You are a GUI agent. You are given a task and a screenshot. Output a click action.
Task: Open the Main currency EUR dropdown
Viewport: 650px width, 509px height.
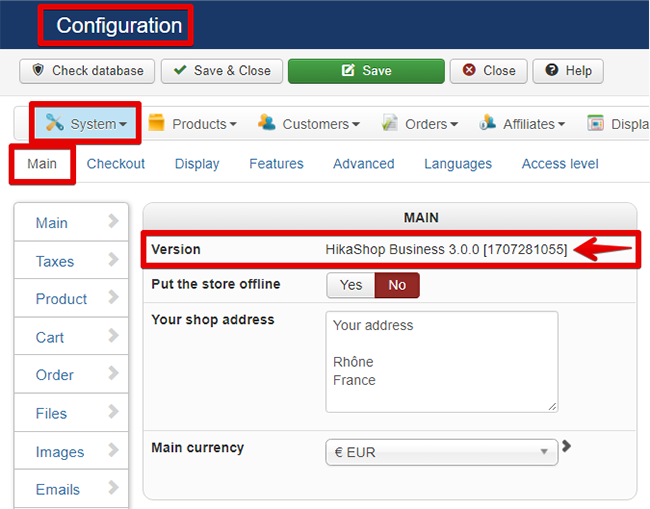[x=442, y=452]
